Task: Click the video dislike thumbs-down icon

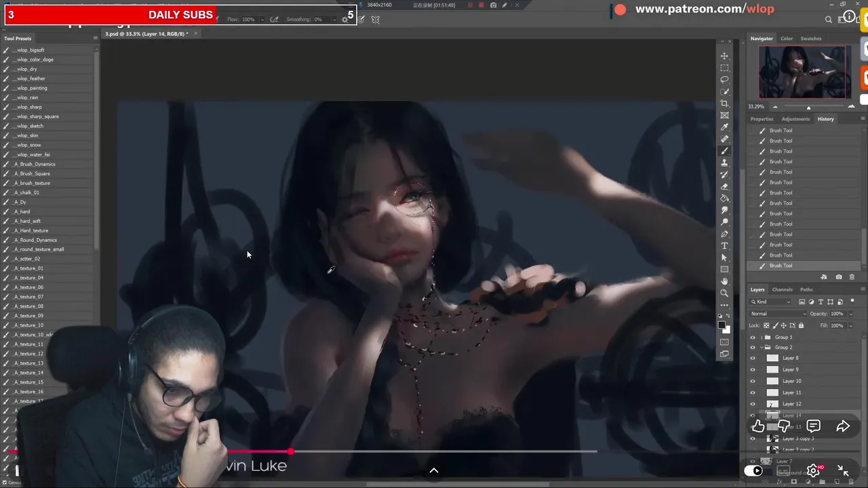Action: pos(784,426)
